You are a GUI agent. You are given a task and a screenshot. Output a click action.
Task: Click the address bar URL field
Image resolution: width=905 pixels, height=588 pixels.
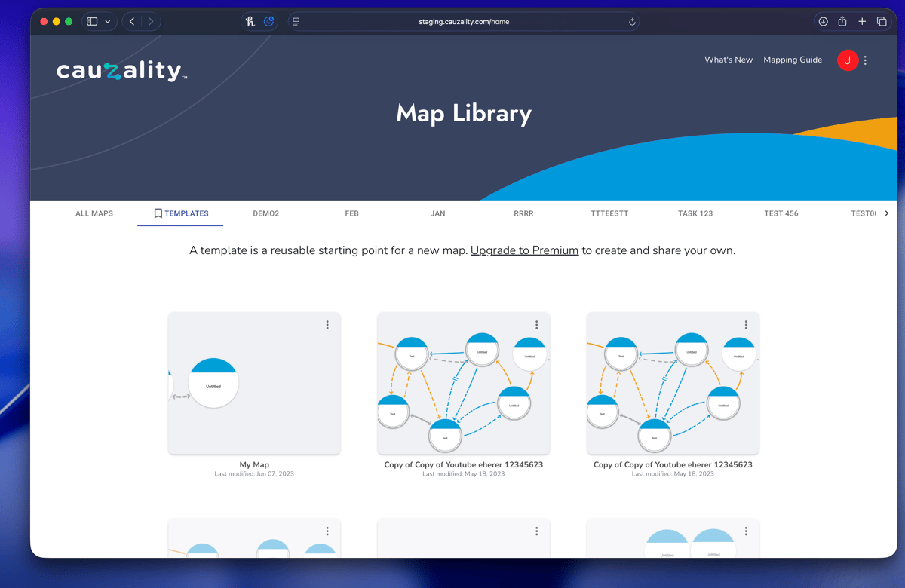coord(464,22)
